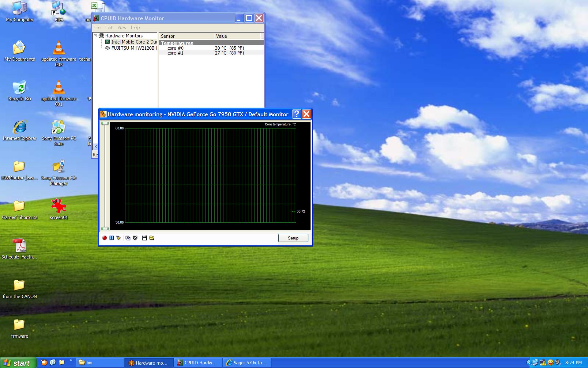Viewport: 588px width, 368px height.
Task: Click the overlapping windows icon in monitoring toolbar
Action: 128,238
